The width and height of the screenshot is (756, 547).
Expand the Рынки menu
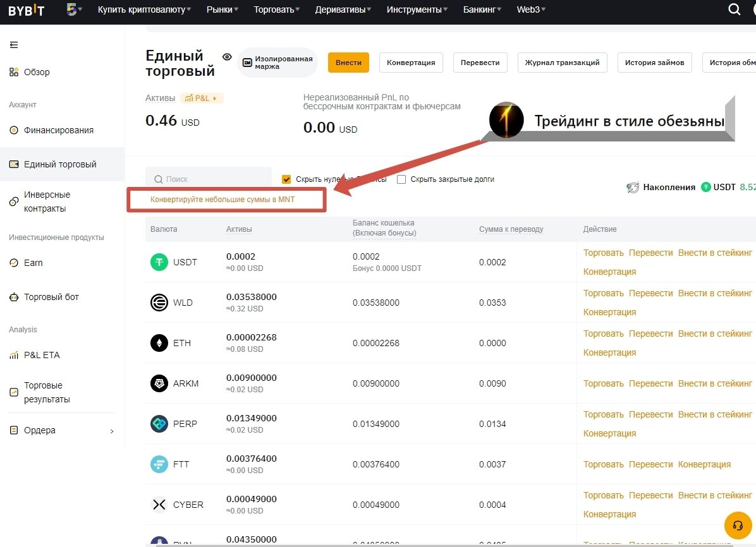[223, 9]
